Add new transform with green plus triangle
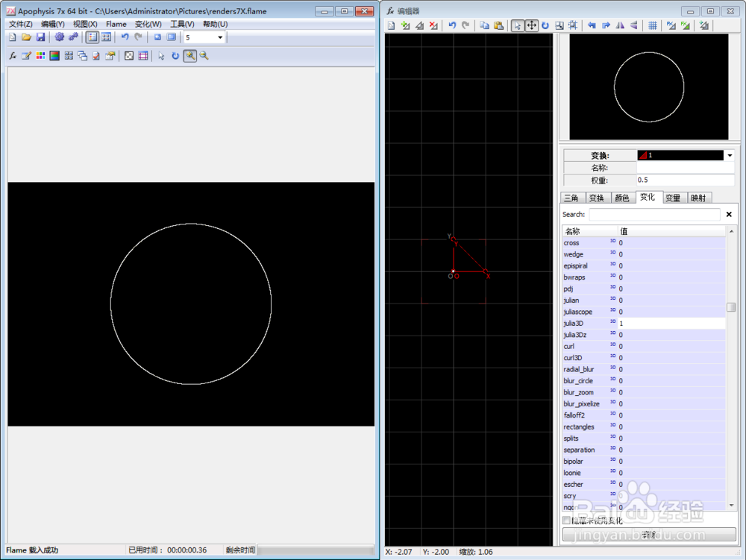 coord(405,25)
